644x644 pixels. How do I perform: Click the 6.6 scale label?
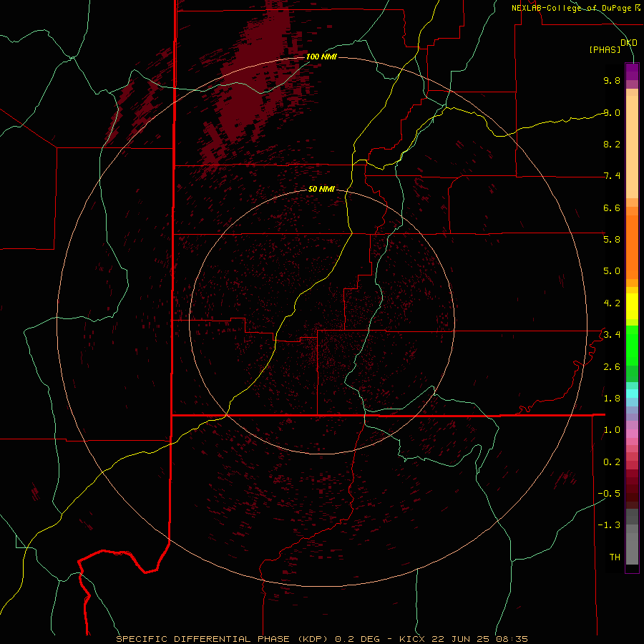tap(612, 208)
